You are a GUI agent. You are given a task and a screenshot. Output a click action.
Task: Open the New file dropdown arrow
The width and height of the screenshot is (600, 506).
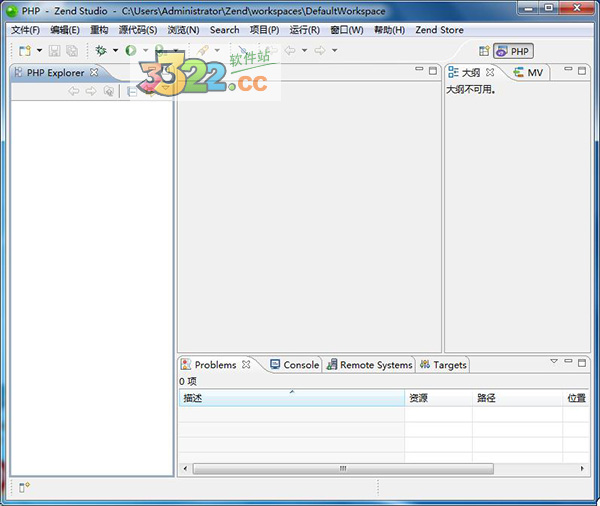[39, 50]
